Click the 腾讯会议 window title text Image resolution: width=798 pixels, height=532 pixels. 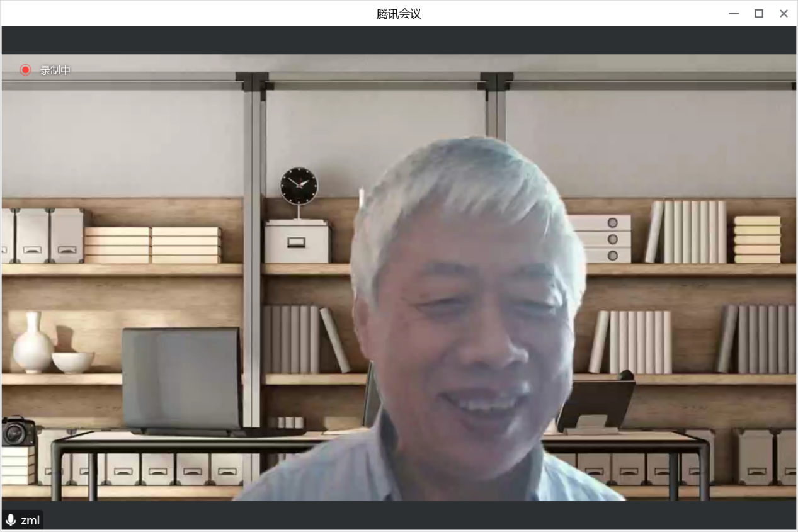[x=399, y=14]
